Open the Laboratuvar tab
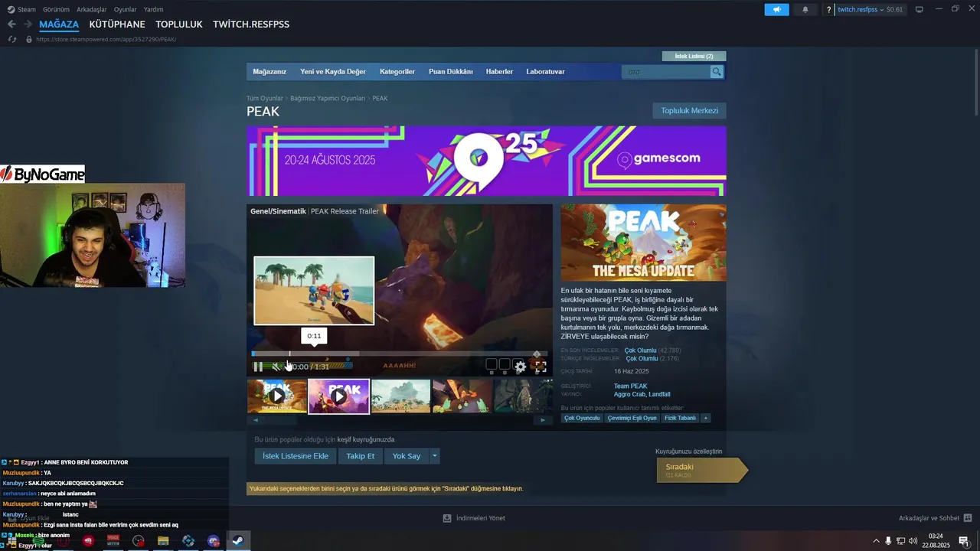980x551 pixels. pos(545,71)
